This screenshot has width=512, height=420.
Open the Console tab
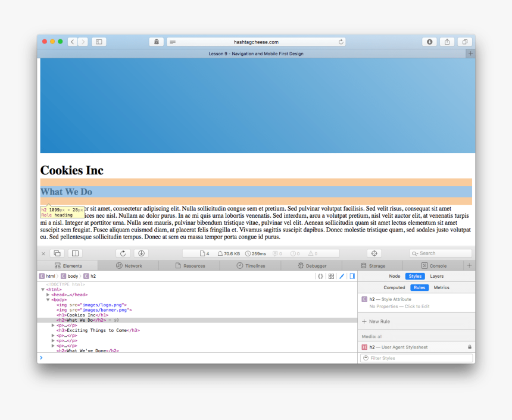pos(433,266)
